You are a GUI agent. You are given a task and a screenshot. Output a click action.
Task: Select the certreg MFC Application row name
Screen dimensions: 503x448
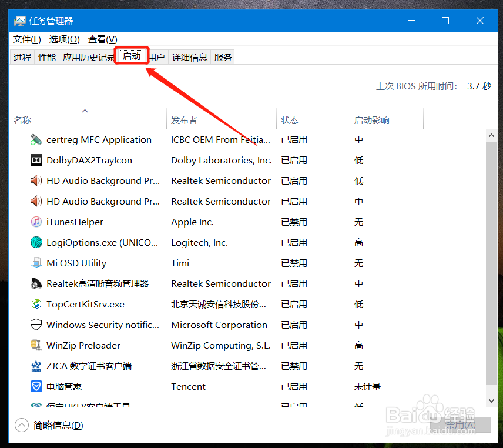pyautogui.click(x=99, y=140)
